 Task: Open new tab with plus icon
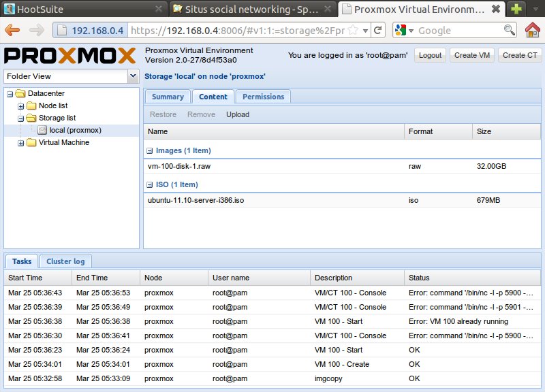coord(517,9)
